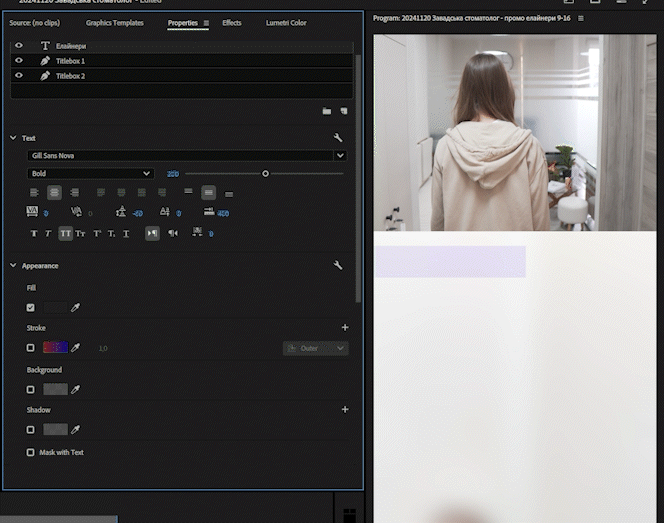664x523 pixels.
Task: Click the leading icon
Action: 121,211
